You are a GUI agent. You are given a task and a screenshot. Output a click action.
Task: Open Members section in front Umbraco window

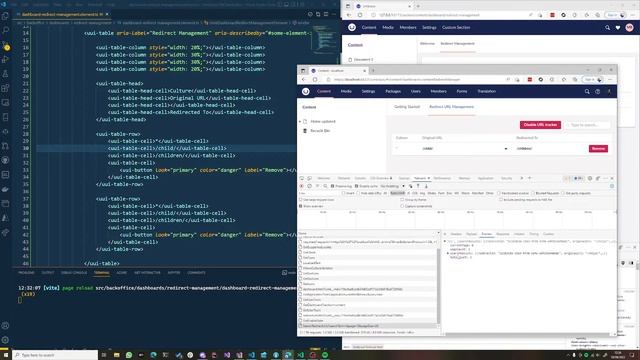[x=438, y=91]
